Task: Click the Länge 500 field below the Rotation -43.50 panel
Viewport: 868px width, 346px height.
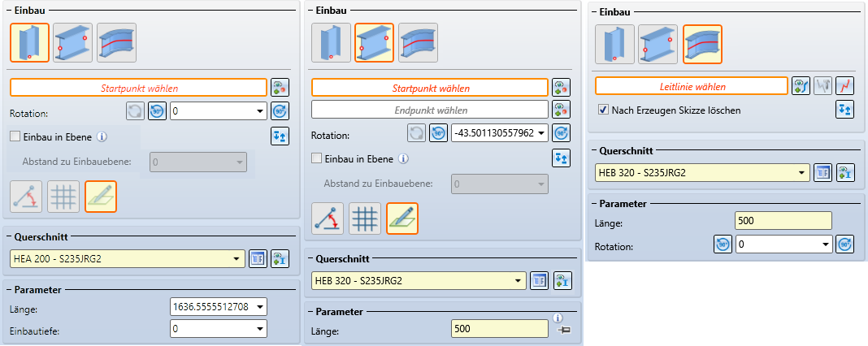Action: tap(499, 328)
